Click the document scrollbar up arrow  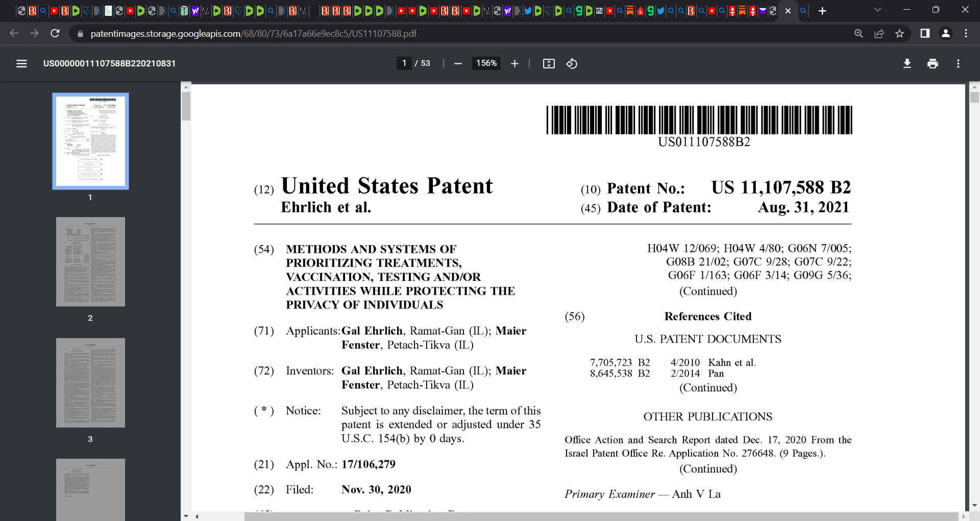[x=974, y=87]
